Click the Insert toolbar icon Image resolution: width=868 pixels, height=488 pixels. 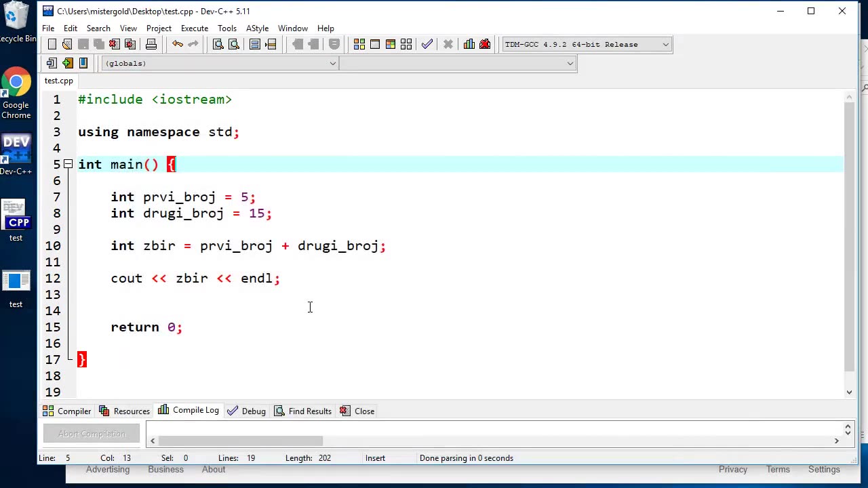click(x=52, y=63)
